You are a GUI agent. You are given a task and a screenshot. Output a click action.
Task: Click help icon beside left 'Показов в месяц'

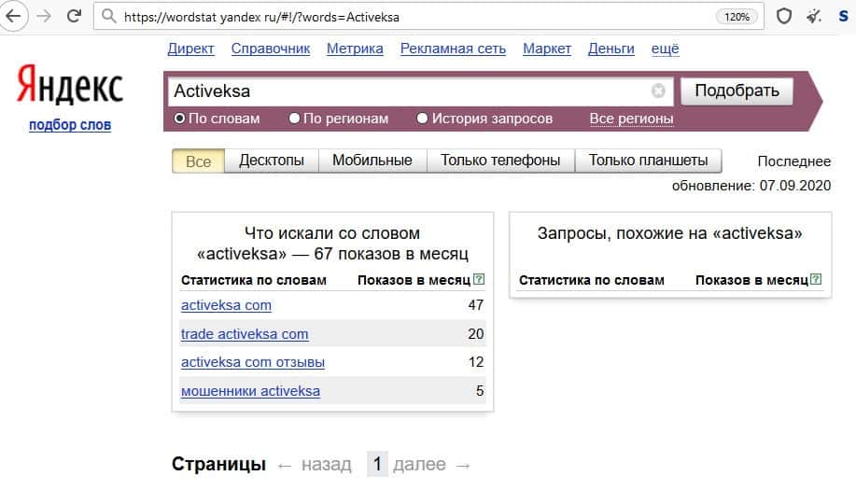click(x=479, y=279)
